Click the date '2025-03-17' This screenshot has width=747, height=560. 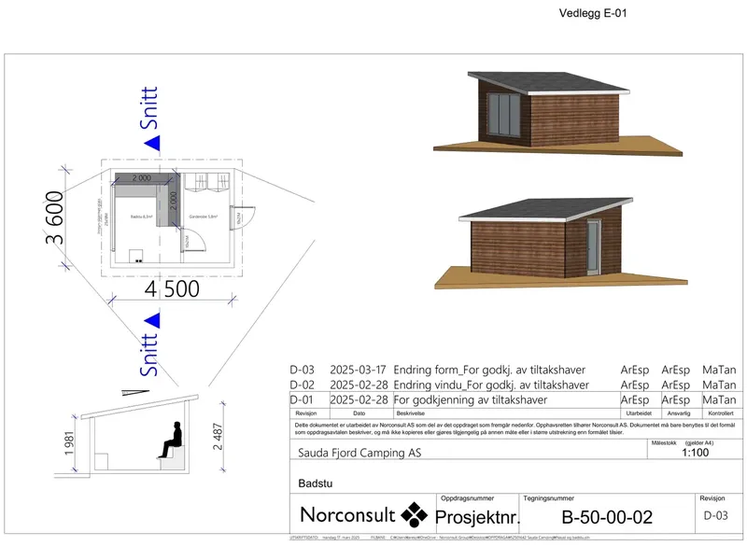[x=358, y=370]
